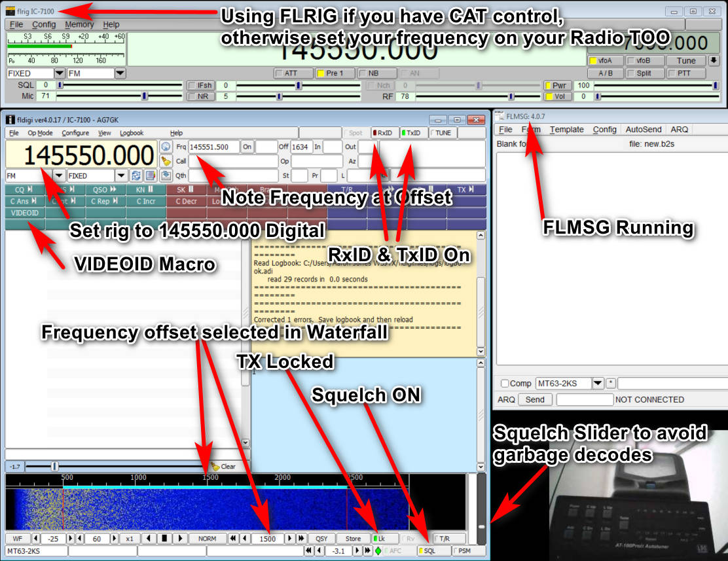Click the blue refresh arrows icon beside FIXED

click(136, 175)
